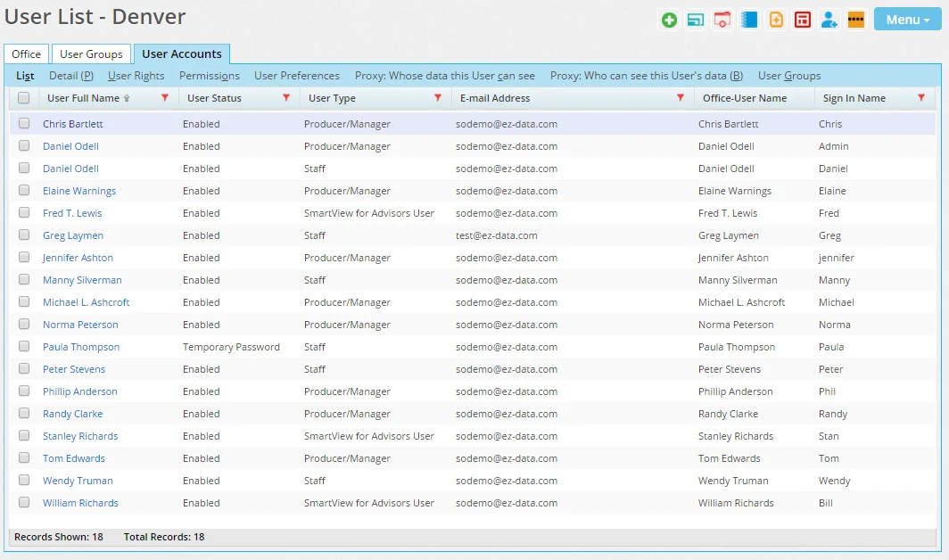Click the green add new user icon

point(669,20)
